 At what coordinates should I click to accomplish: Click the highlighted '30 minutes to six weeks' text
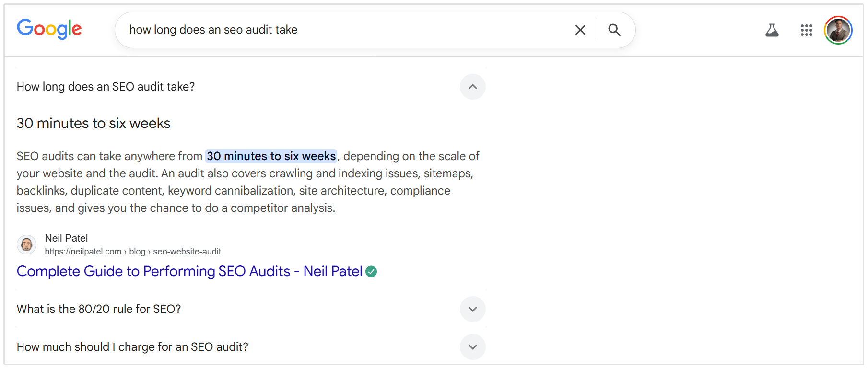270,156
